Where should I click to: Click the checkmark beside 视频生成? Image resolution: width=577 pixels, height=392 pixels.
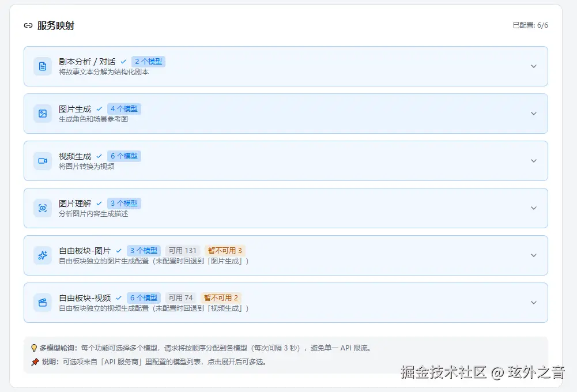click(x=100, y=156)
